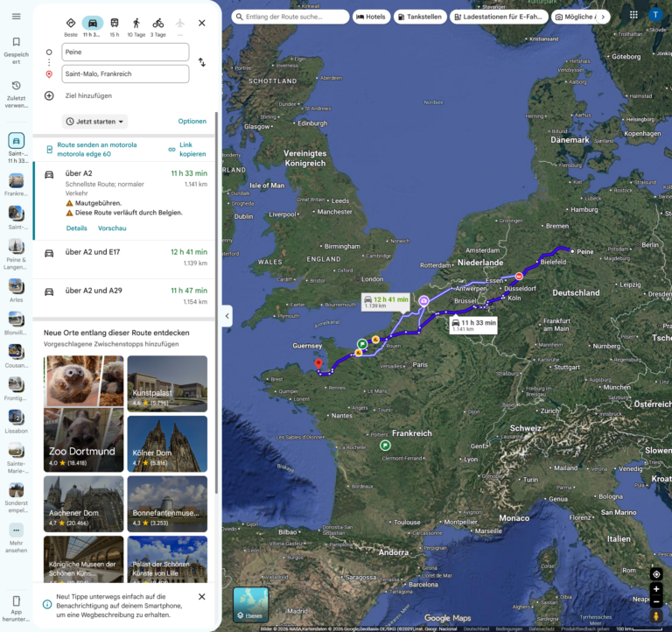Open Vorschau of A2 route
This screenshot has height=632, width=672.
tap(112, 228)
